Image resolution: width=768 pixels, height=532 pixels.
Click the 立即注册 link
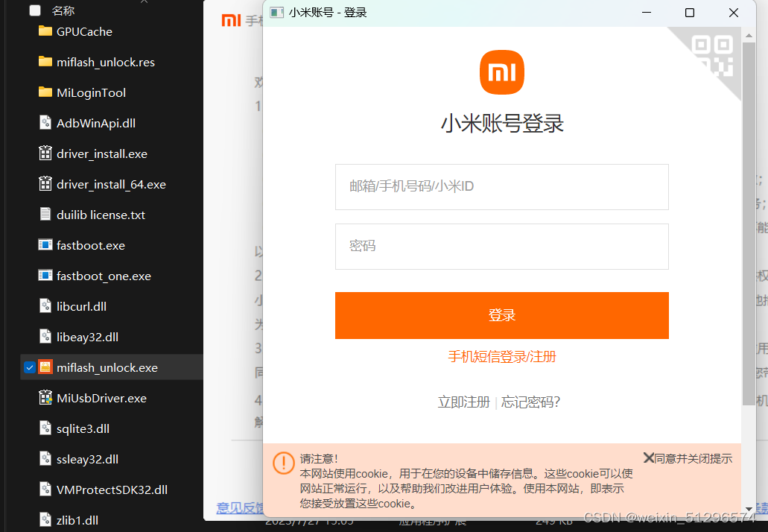[464, 402]
